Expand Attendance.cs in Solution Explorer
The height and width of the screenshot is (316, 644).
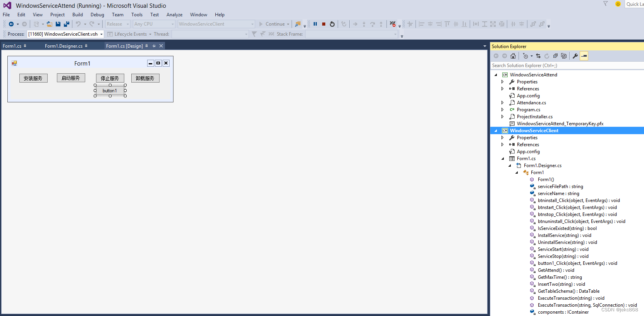click(503, 103)
